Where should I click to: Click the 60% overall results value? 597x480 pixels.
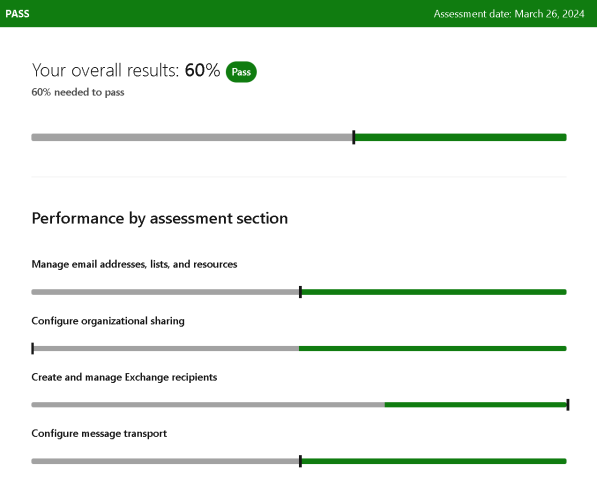tap(202, 70)
